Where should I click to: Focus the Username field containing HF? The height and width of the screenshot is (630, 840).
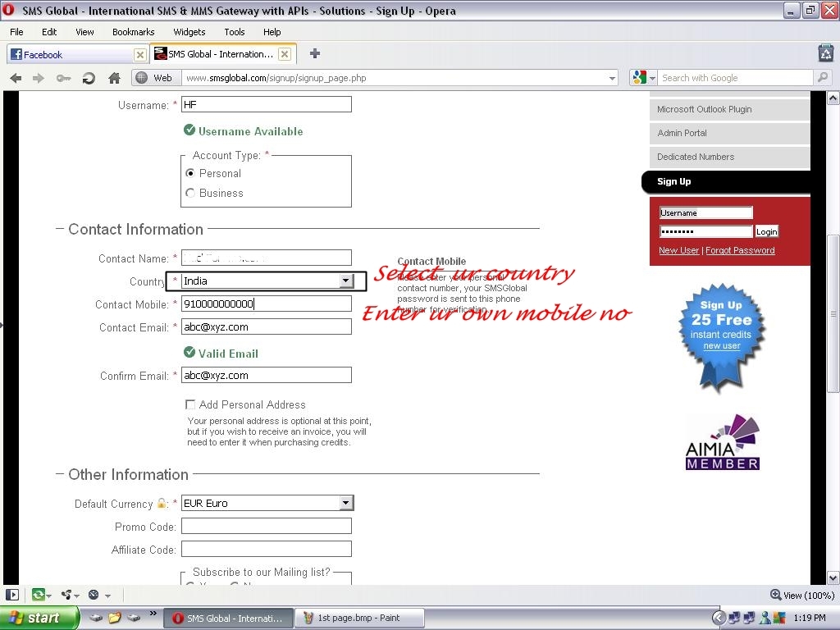pos(267,104)
